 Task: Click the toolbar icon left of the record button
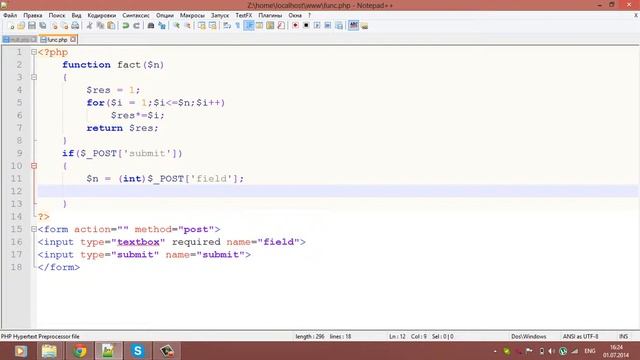tap(281, 26)
